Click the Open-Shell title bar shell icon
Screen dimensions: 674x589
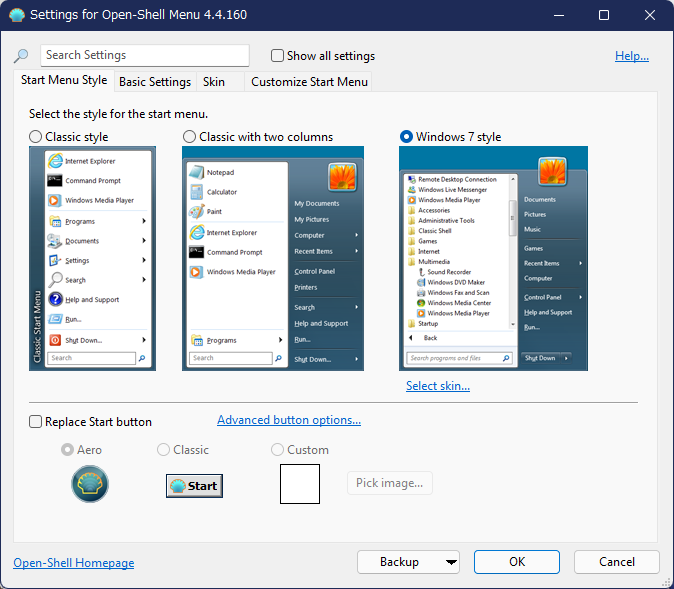pos(17,15)
